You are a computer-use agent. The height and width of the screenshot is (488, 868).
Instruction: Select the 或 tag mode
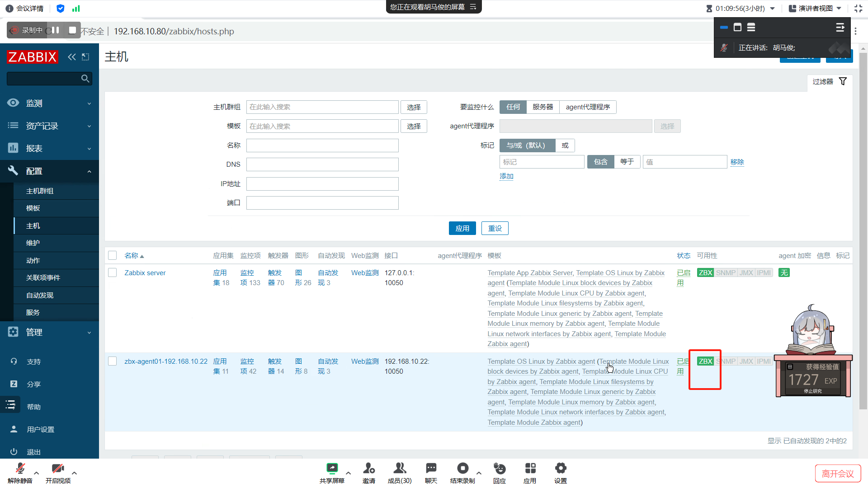pyautogui.click(x=565, y=145)
